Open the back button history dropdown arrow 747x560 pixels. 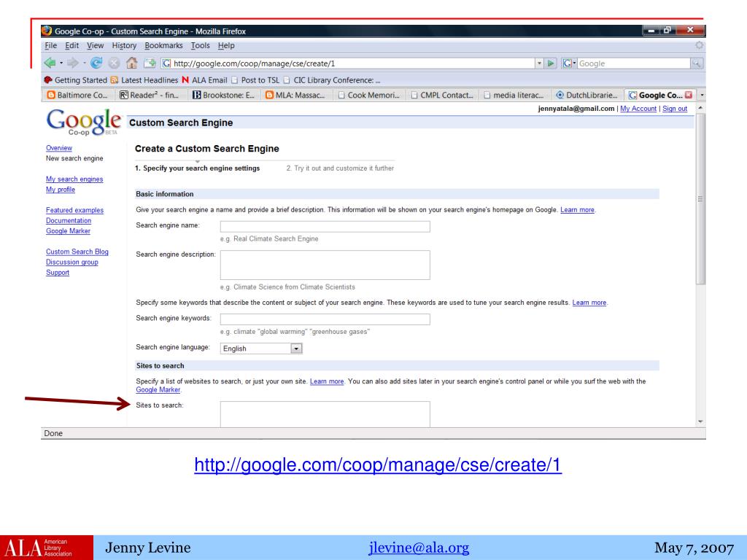pyautogui.click(x=61, y=63)
